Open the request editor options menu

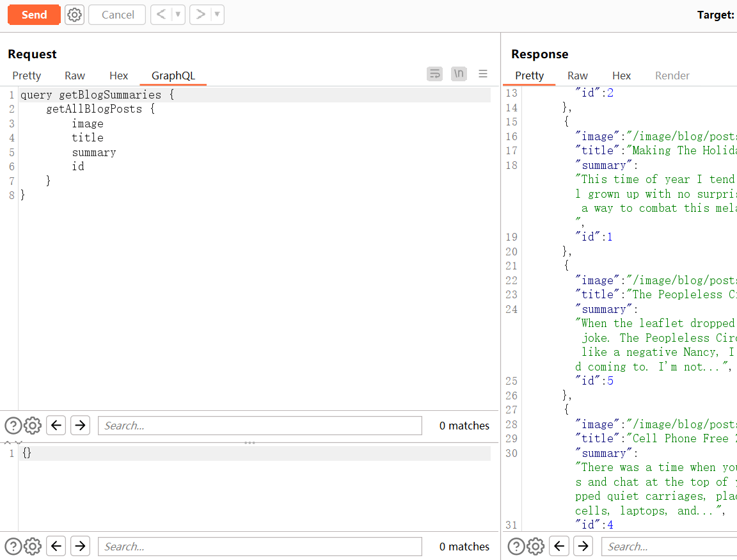point(483,74)
